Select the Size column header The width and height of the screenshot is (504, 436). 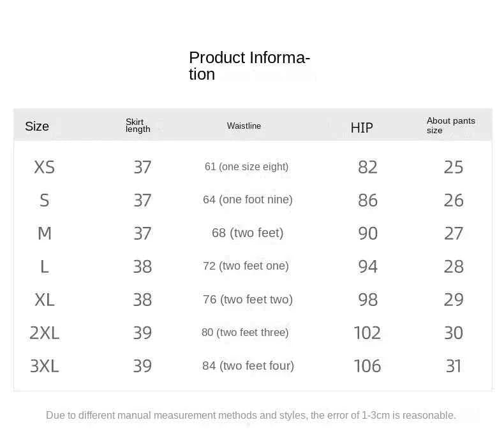click(37, 126)
